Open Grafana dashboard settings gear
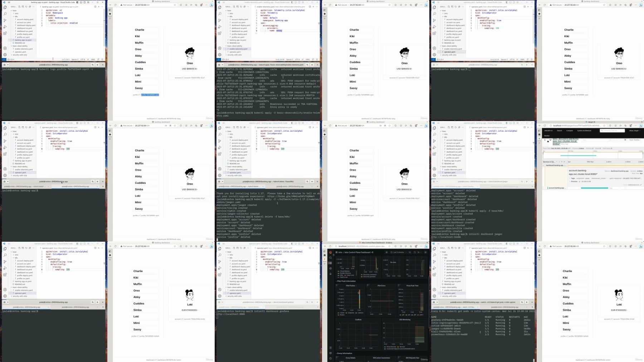Viewport: 644px width, 362px height. pyautogui.click(x=386, y=252)
